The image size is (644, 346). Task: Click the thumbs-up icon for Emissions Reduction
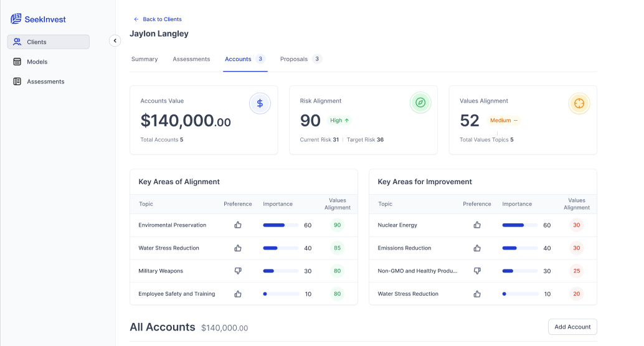tap(477, 248)
